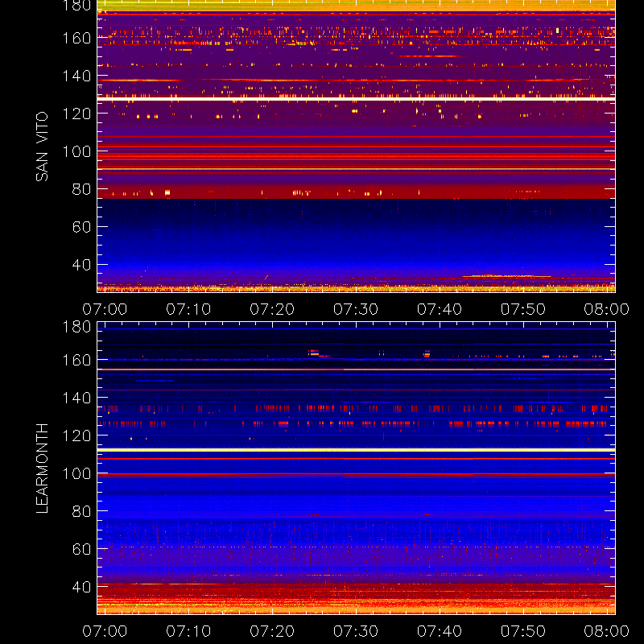Select the 160 tick label on San Vito axis
The image size is (644, 644).
[76, 38]
